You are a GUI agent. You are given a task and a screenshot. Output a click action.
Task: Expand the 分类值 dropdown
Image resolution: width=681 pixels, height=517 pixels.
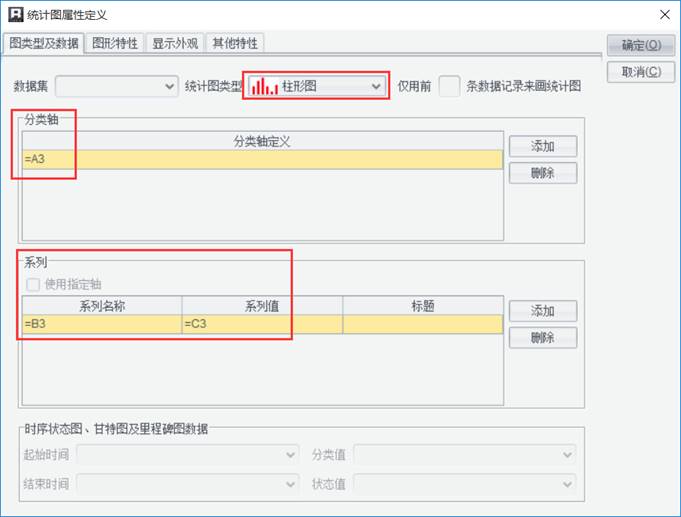tap(465, 455)
